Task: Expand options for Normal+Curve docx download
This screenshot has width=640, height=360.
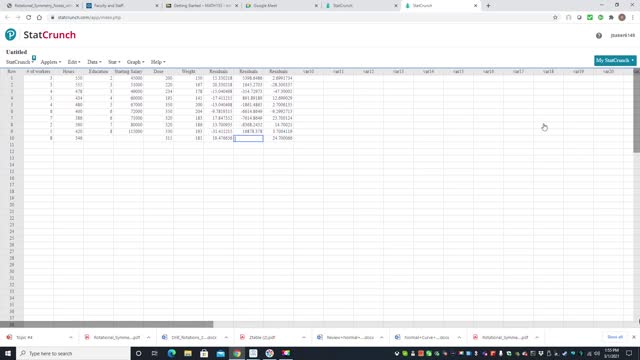Action: pos(459,337)
